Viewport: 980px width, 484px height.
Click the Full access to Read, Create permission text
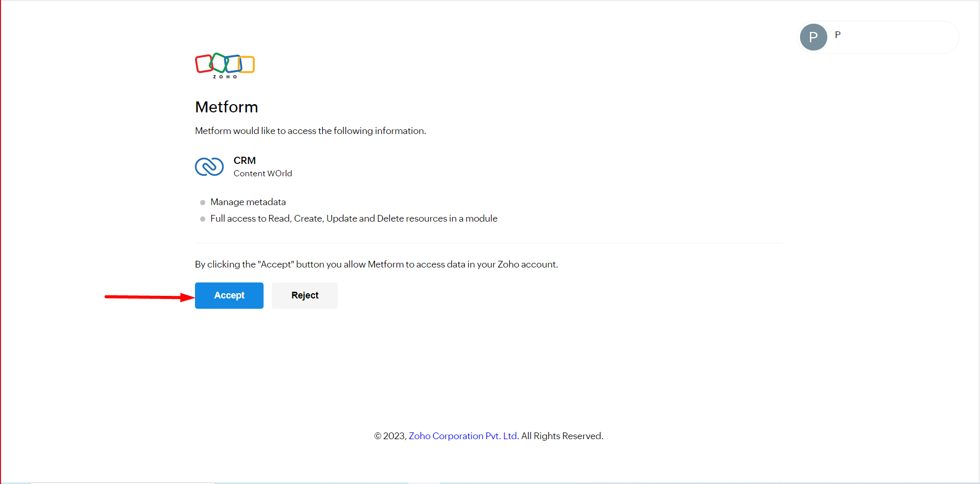coord(354,219)
